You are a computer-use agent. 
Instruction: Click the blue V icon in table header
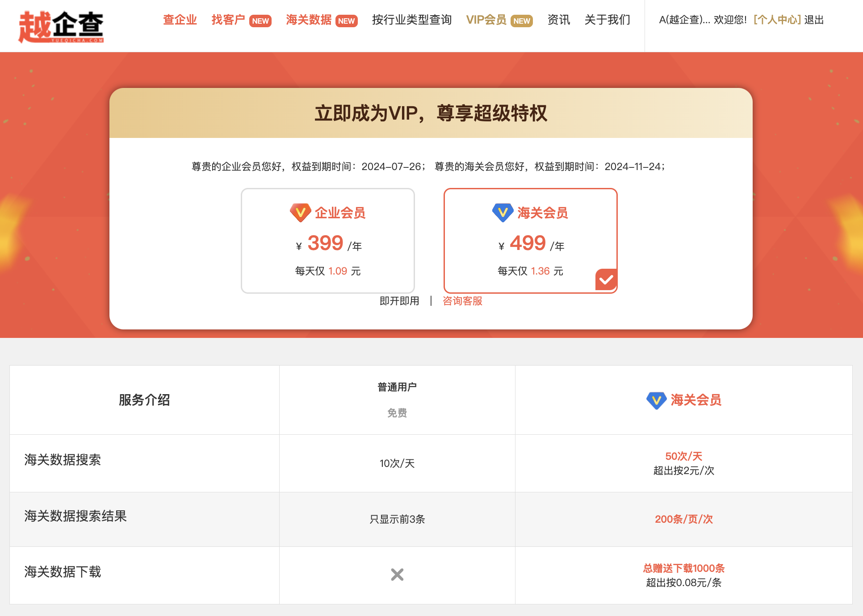coord(657,400)
